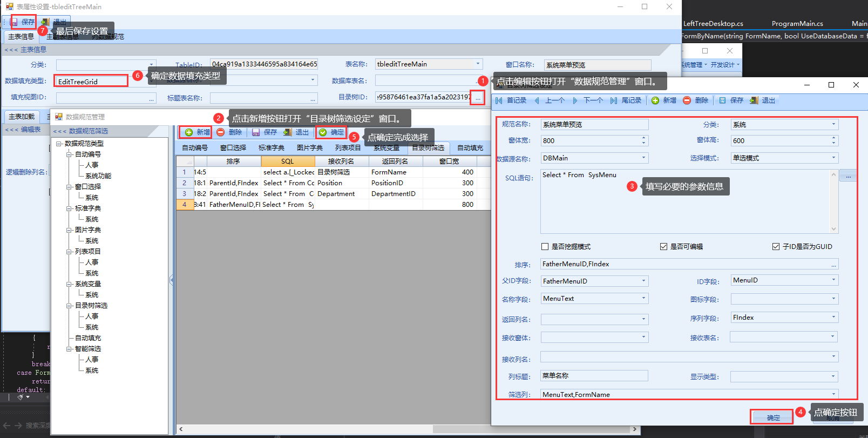Switch to the 标准字典 tab
Viewport: 868px width, 438px height.
(x=272, y=148)
